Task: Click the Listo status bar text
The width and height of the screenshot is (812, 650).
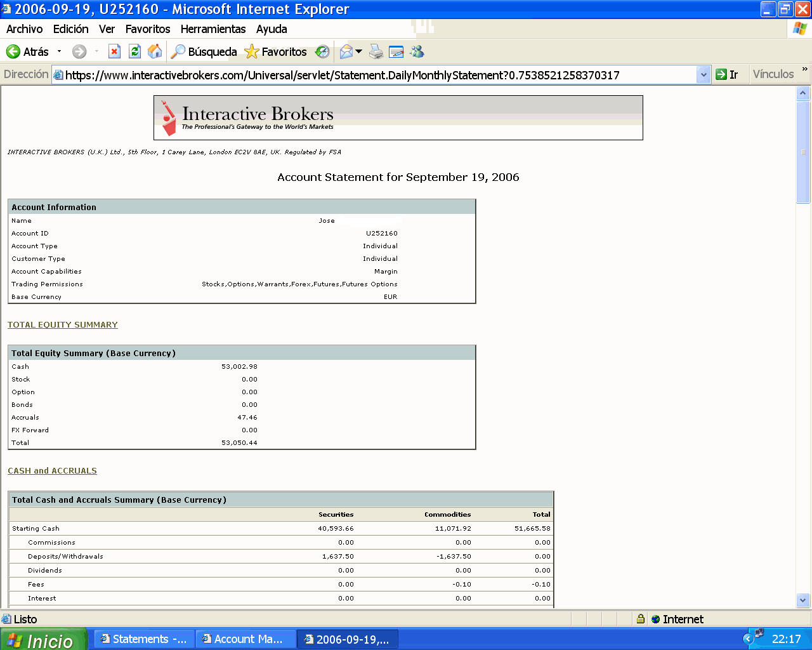Action: pos(25,620)
